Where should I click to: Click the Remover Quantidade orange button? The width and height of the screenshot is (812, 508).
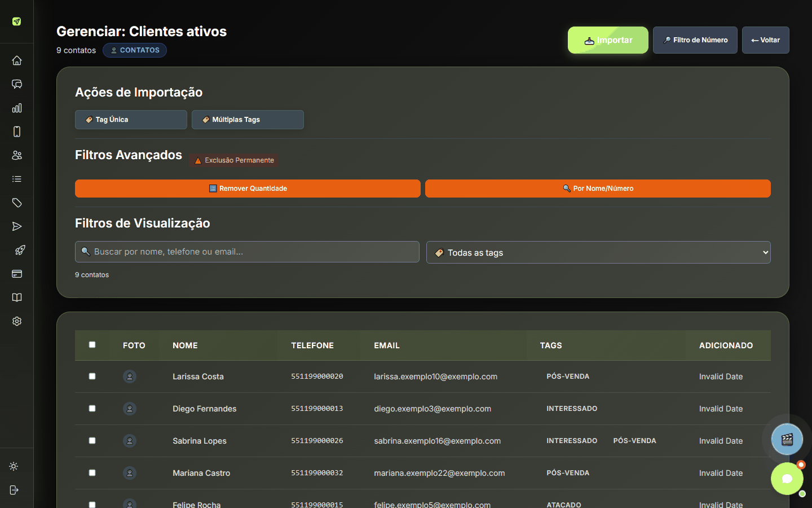tap(248, 189)
